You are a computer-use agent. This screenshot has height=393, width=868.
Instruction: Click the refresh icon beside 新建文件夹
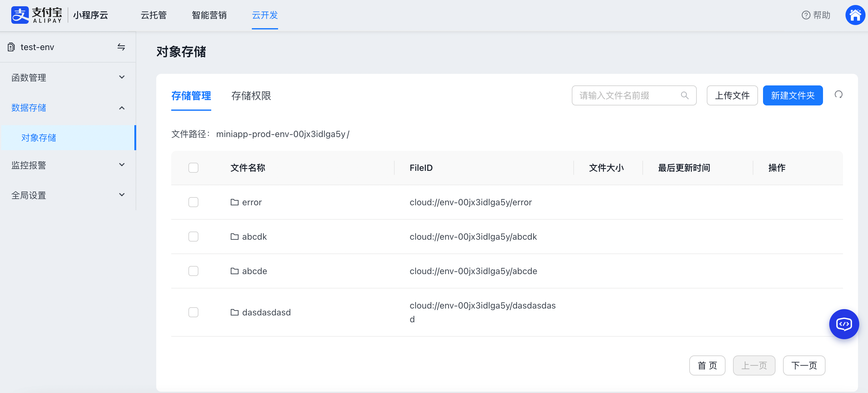(x=838, y=95)
